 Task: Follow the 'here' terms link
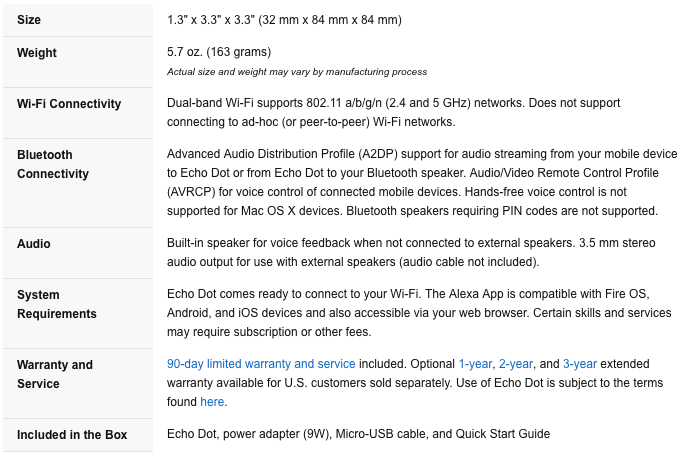pyautogui.click(x=212, y=402)
